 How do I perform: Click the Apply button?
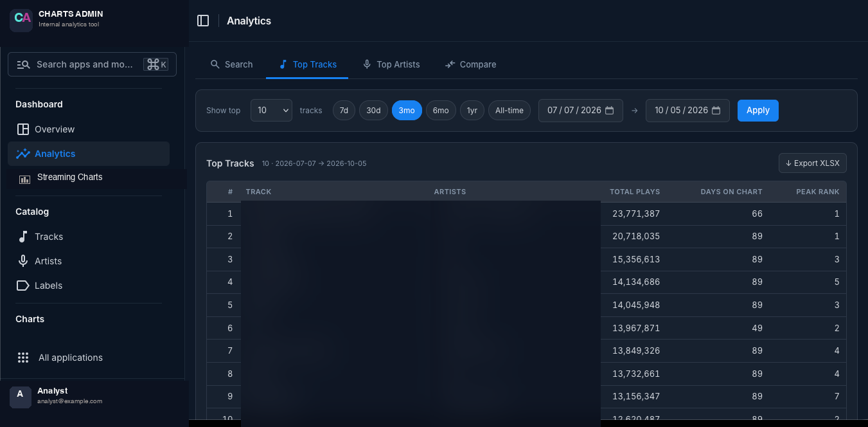click(x=758, y=111)
